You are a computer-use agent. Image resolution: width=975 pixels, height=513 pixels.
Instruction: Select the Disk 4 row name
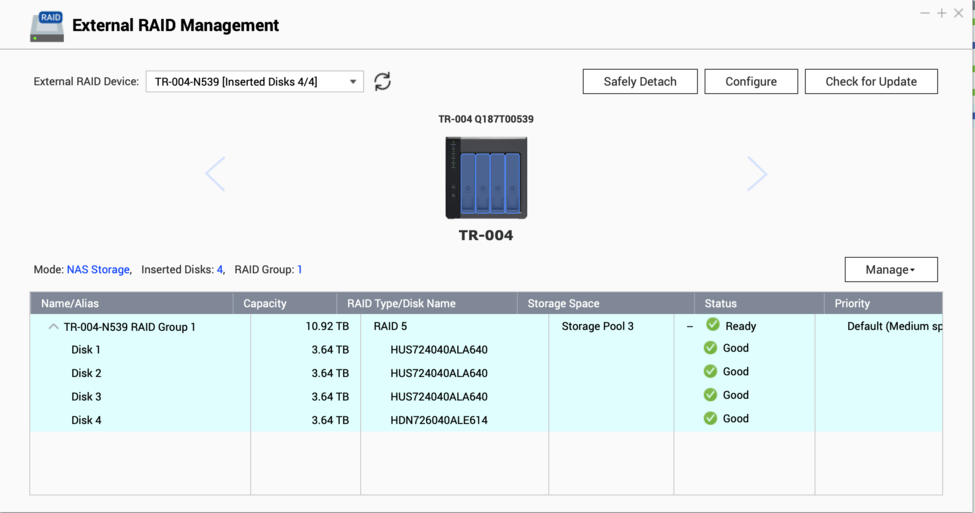pos(86,420)
